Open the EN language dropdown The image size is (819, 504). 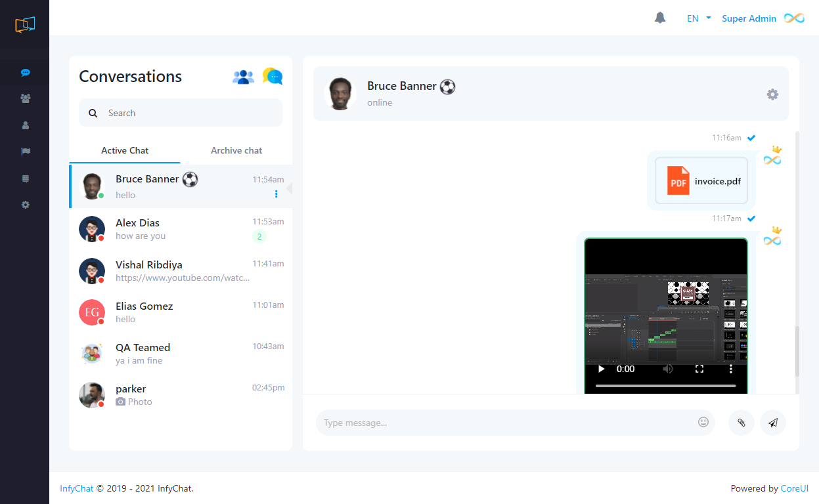point(699,18)
